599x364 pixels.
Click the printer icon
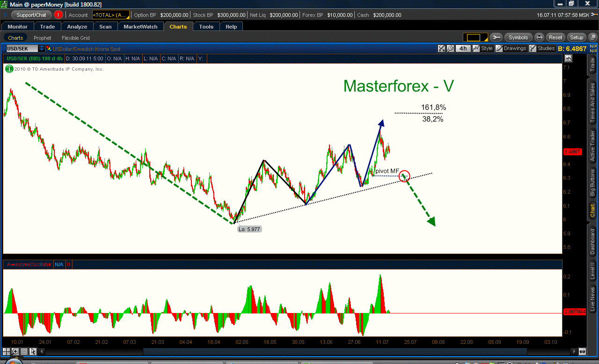539,37
